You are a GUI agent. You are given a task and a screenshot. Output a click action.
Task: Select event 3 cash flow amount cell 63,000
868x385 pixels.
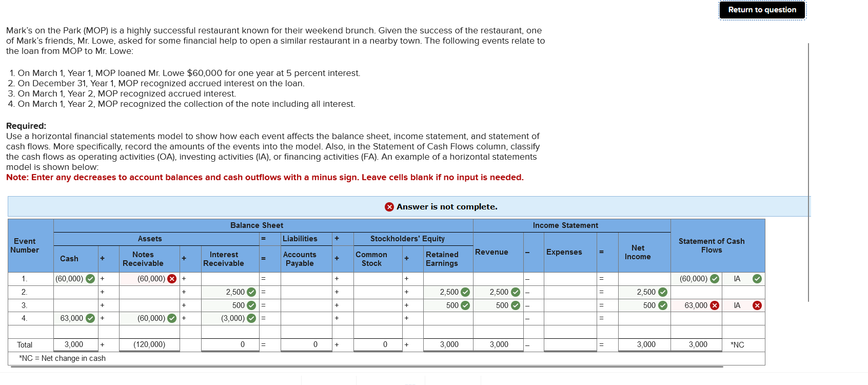point(696,305)
